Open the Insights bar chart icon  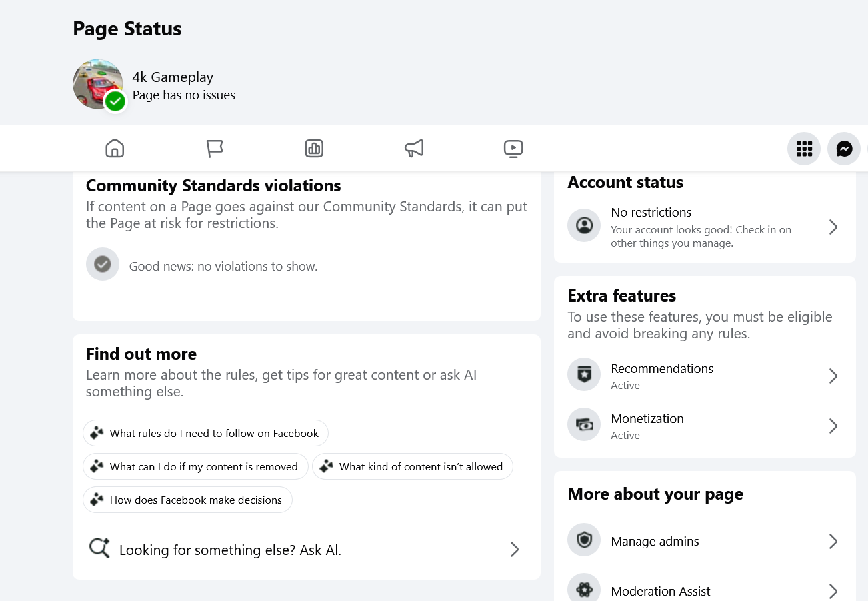tap(314, 148)
